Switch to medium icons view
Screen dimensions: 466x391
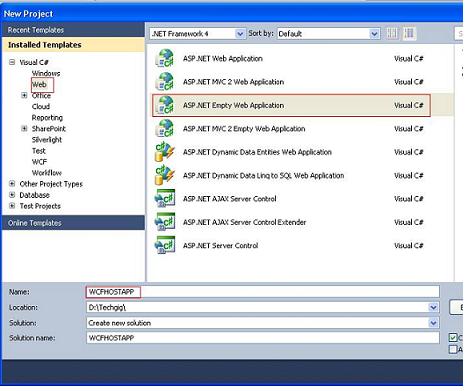pyautogui.click(x=409, y=33)
